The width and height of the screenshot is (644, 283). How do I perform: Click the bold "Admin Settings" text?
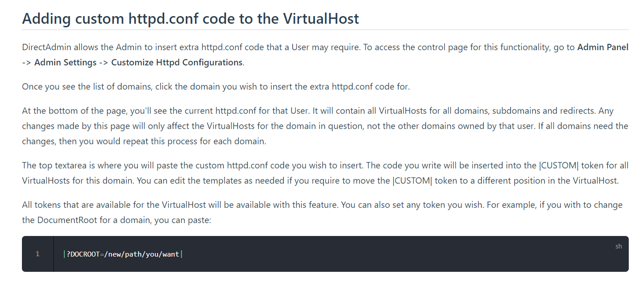65,63
